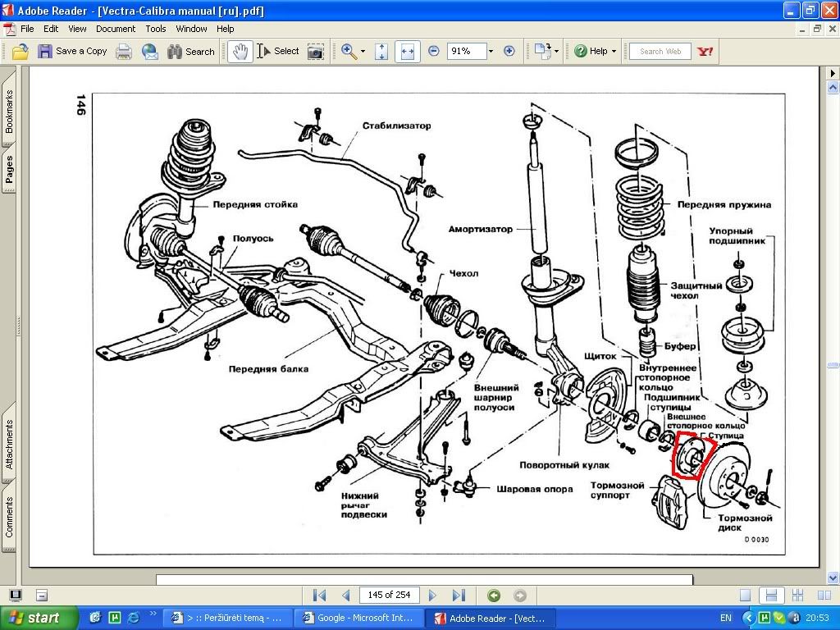Switch to single page layout
840x630 pixels.
pos(745,595)
